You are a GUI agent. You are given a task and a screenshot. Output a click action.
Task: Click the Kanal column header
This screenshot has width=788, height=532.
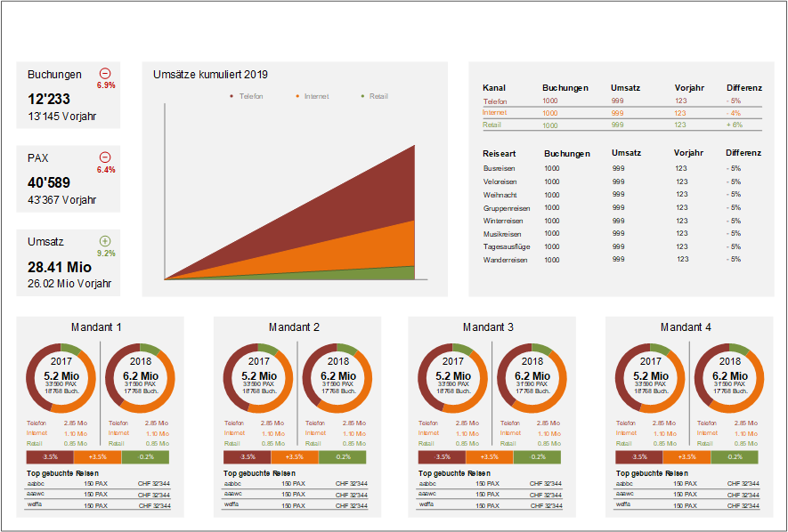coord(494,88)
